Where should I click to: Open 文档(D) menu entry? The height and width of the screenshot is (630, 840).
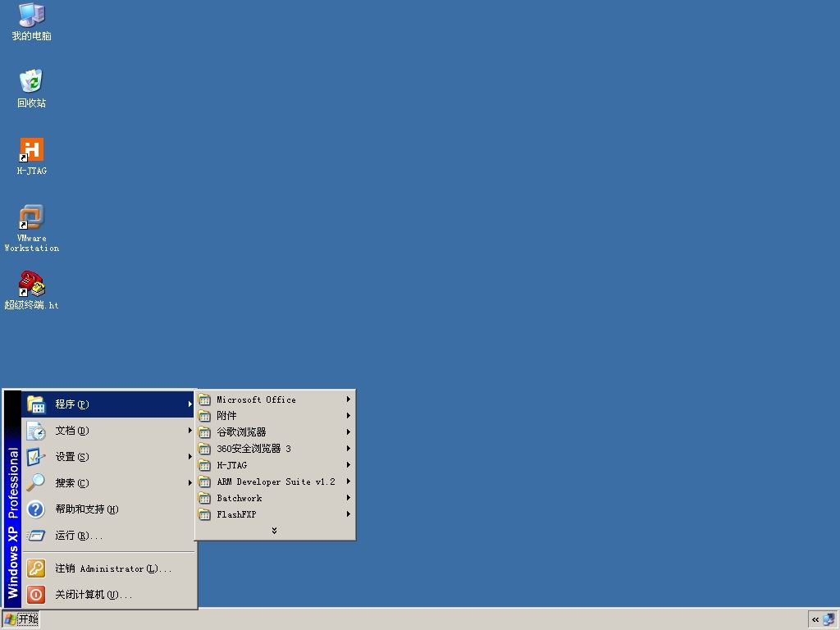point(108,431)
